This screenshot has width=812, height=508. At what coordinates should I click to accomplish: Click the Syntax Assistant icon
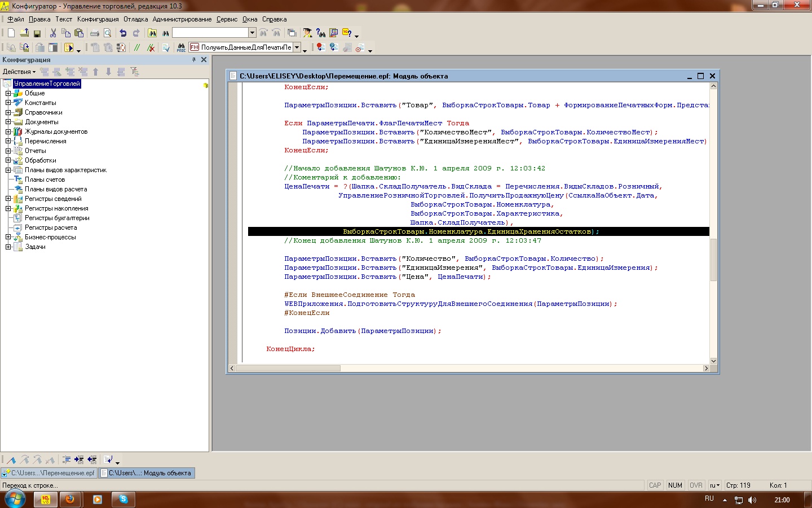[x=307, y=33]
